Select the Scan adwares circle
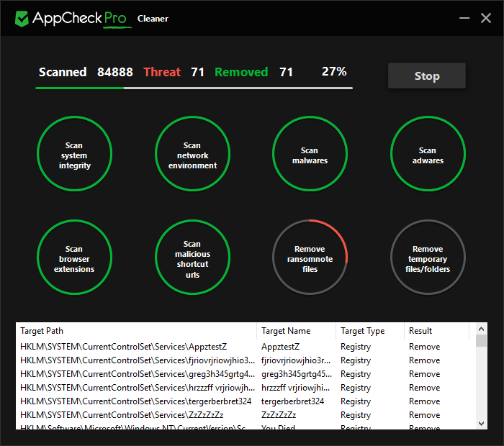Screen dimensions: 504x446 click(428, 155)
